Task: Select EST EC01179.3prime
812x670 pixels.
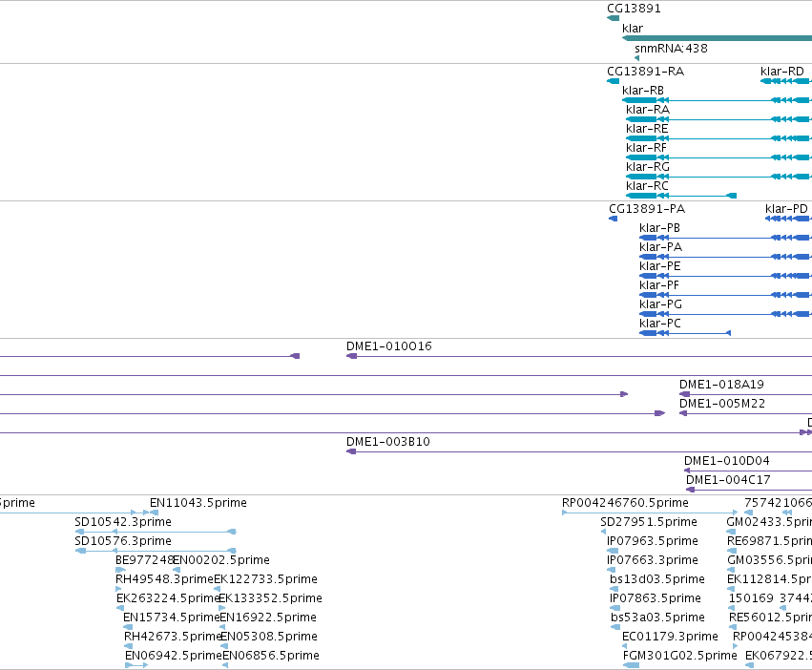Action: coord(670,637)
